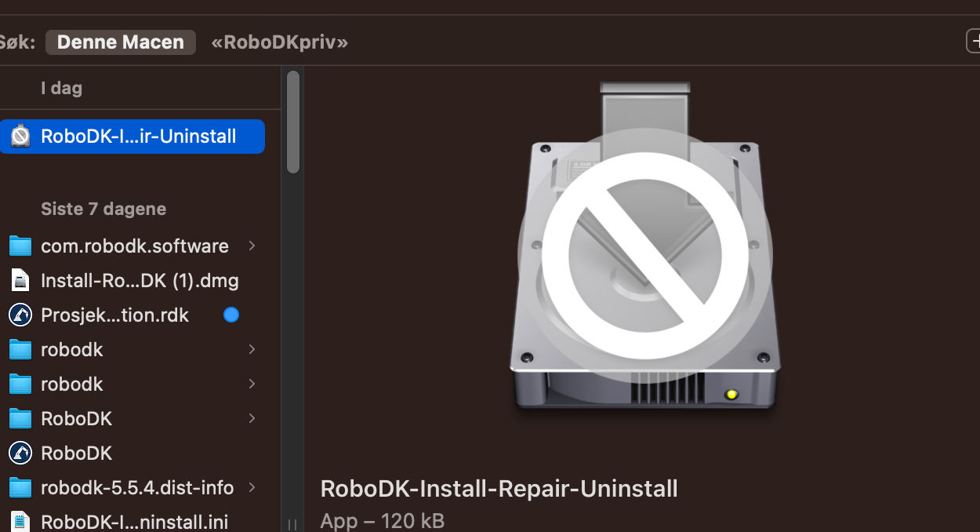This screenshot has height=532, width=980.
Task: Click the Prosjek...tion.rdk RoboDK document icon
Action: 20,315
